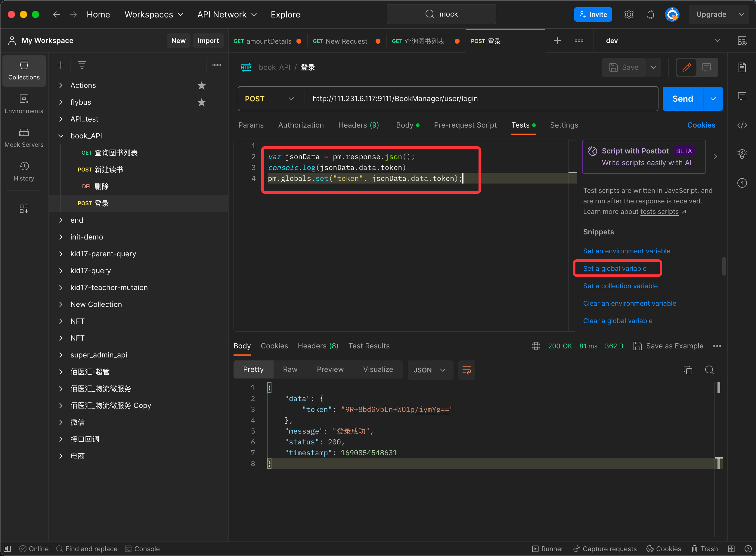Switch to comment mode icon
This screenshot has height=556, width=756.
[707, 67]
